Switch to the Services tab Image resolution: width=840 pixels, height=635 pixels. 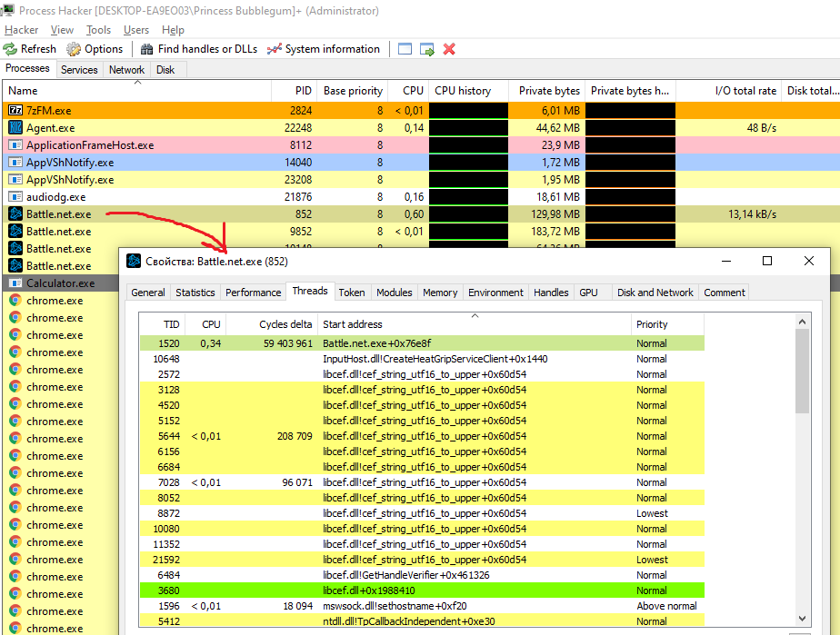[79, 70]
